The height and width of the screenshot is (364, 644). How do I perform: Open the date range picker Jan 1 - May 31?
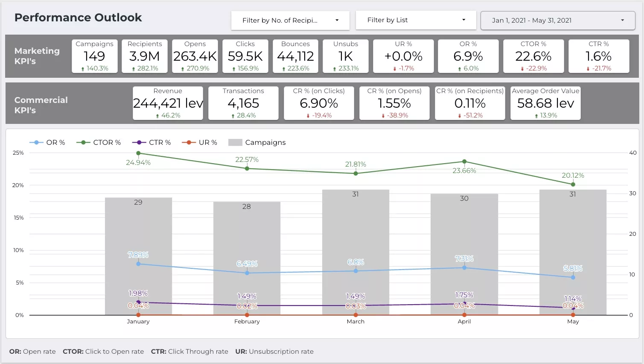tap(558, 20)
